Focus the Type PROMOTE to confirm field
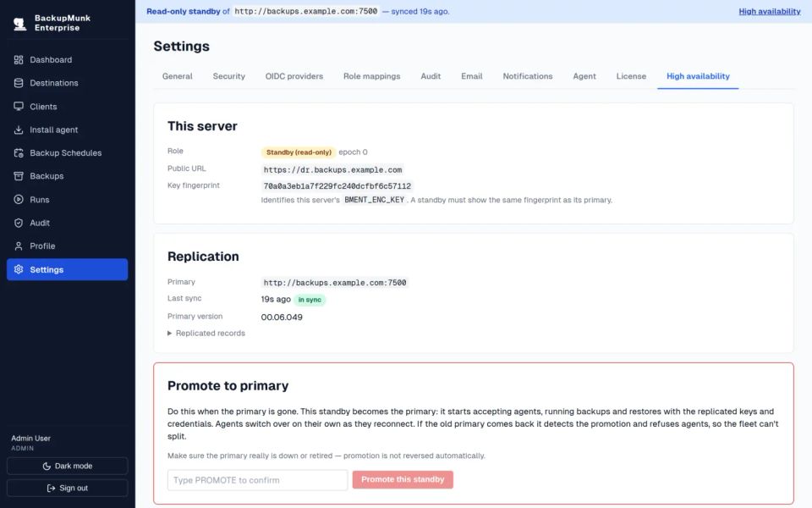 click(x=257, y=480)
